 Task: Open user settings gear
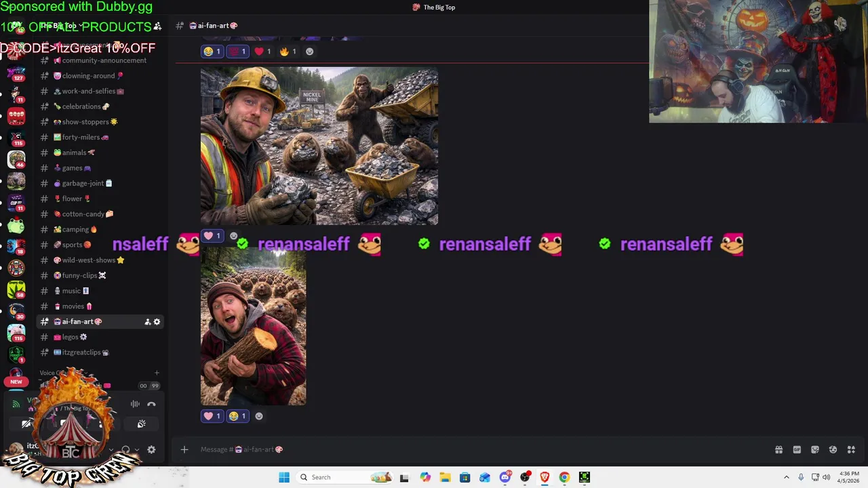pyautogui.click(x=151, y=449)
